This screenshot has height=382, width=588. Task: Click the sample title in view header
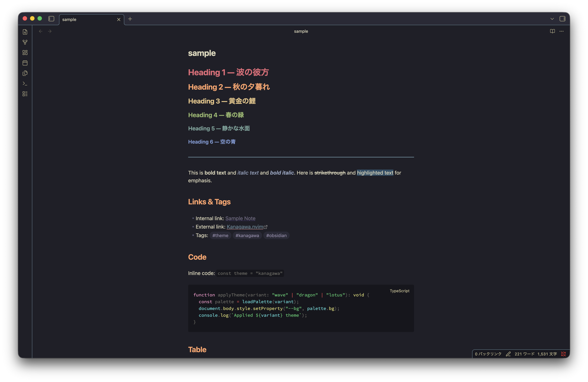(x=301, y=31)
